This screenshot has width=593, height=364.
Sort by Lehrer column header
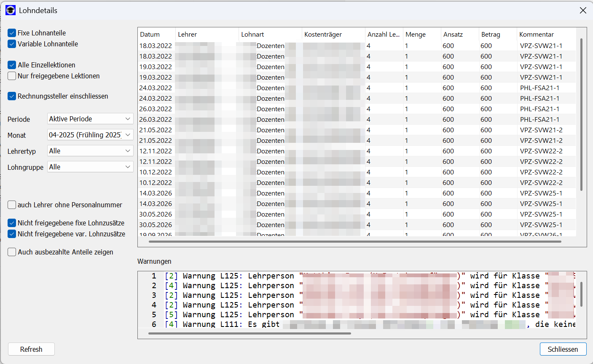click(207, 35)
